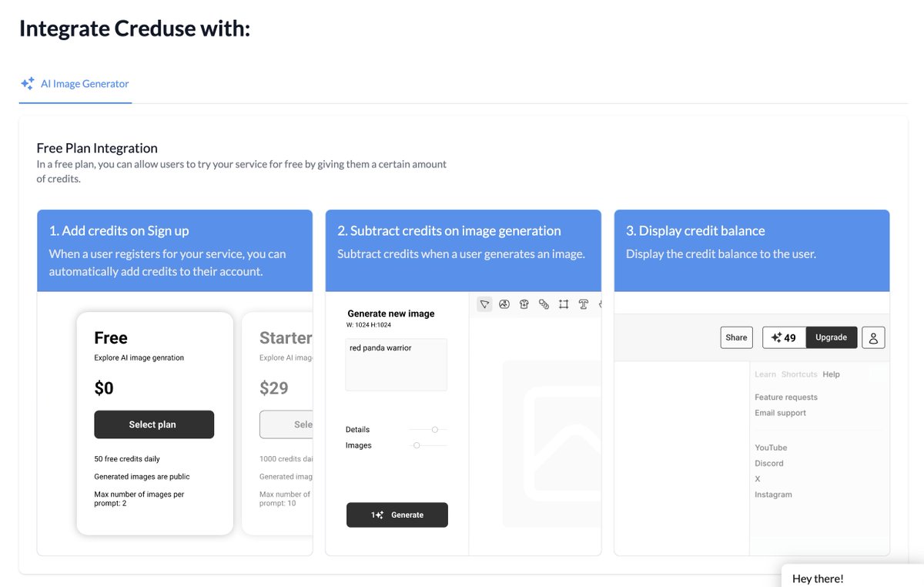Open Feature requests link

pyautogui.click(x=786, y=397)
